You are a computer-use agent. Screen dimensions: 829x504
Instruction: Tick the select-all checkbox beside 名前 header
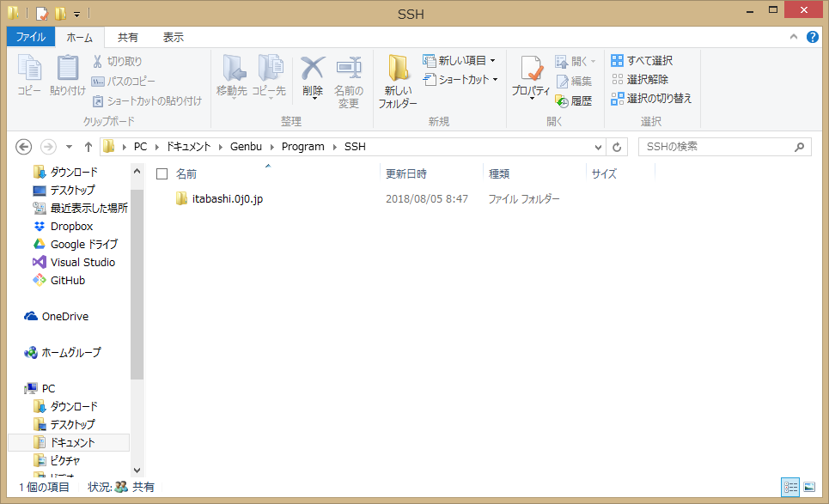[x=162, y=174]
